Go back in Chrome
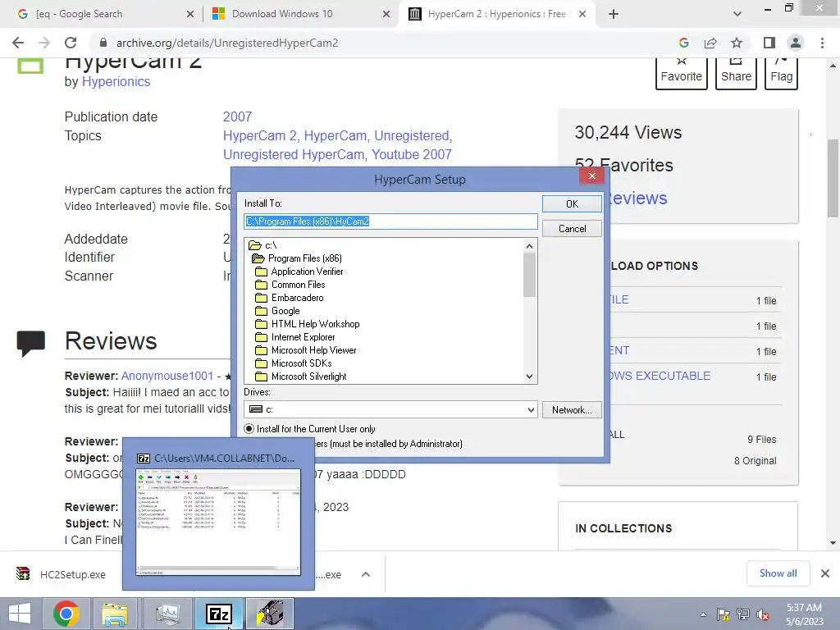The width and height of the screenshot is (840, 630). pos(18,43)
